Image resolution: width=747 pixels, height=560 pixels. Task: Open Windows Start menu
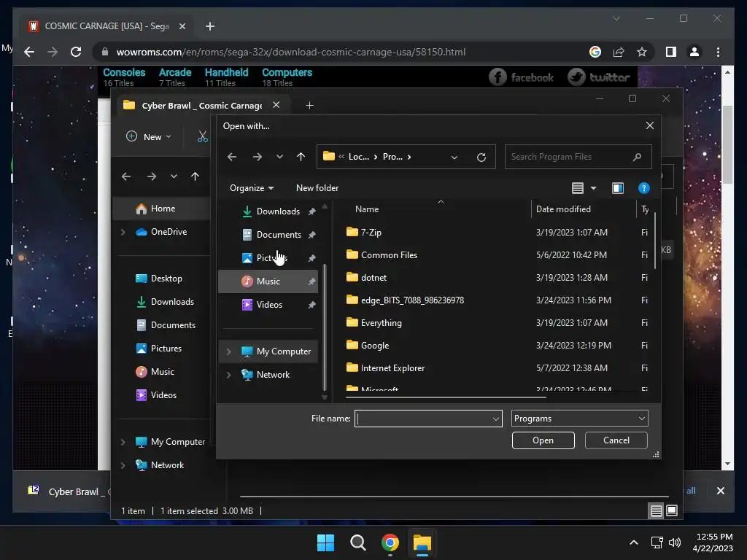pyautogui.click(x=325, y=542)
